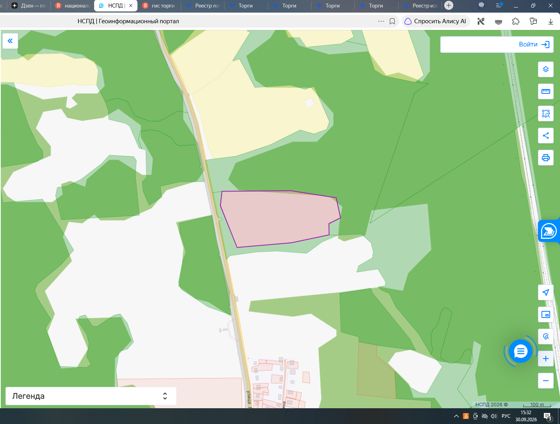560x424 pixels.
Task: Switch to the leftmost Дзен browser tab
Action: pyautogui.click(x=29, y=6)
